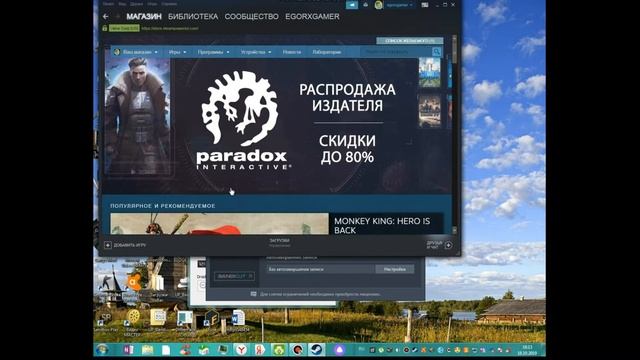This screenshot has width=640, height=360.
Task: Click the ПОПУЛЯРНОЕ И РЕКОМЕНДУЕМОЕ heading
Action: click(162, 206)
